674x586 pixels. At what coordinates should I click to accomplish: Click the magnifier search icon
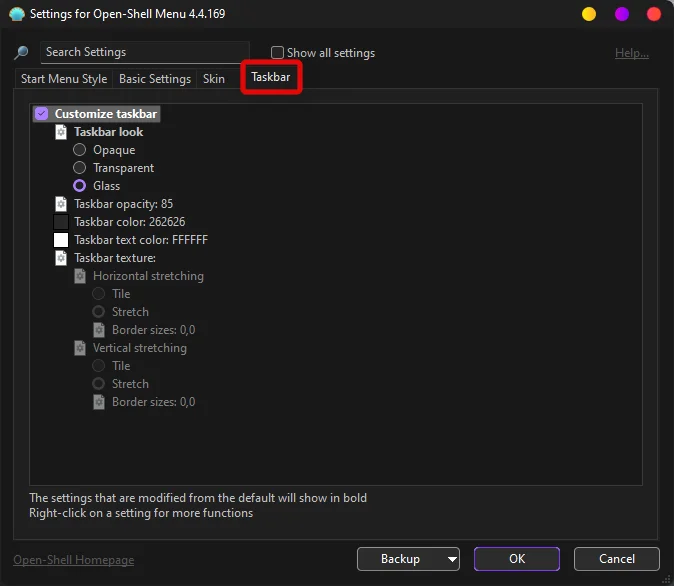click(x=21, y=53)
